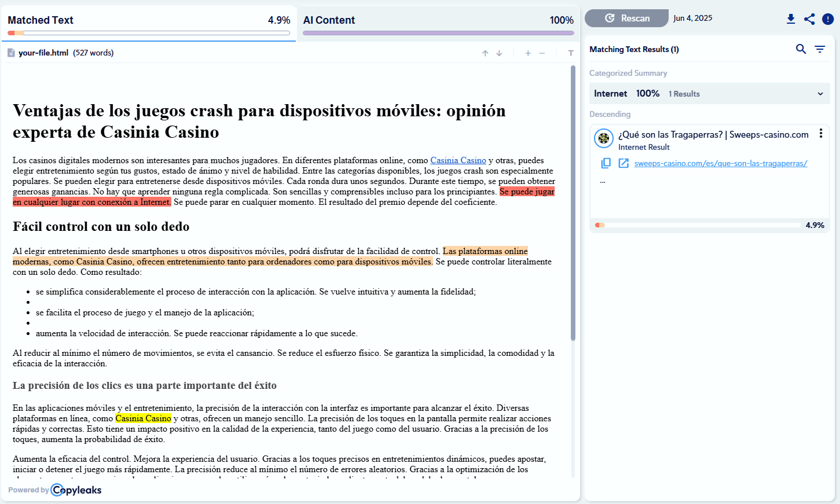Expand the Internet 100% category row

710,94
